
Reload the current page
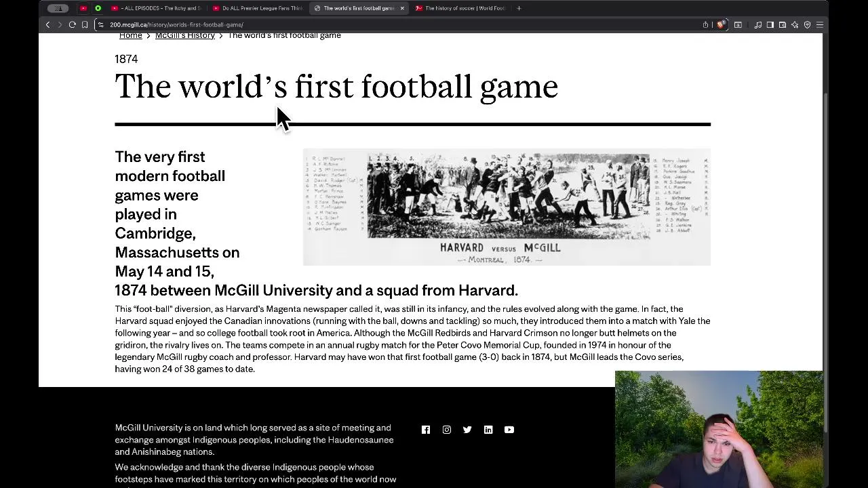(x=72, y=24)
